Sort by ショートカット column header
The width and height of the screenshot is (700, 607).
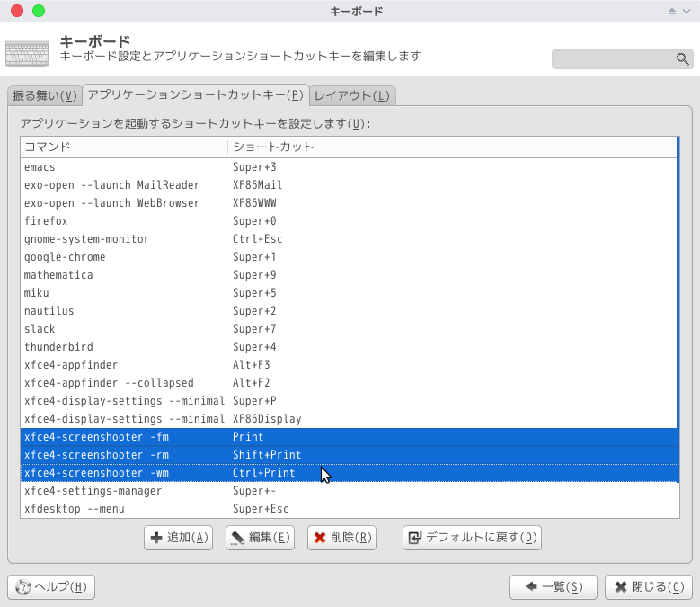[x=453, y=147]
